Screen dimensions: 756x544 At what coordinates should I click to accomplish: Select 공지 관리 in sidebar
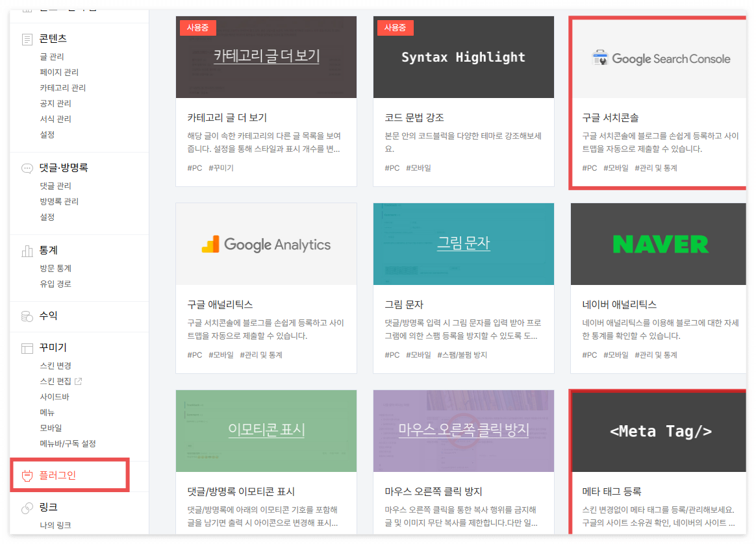click(55, 103)
